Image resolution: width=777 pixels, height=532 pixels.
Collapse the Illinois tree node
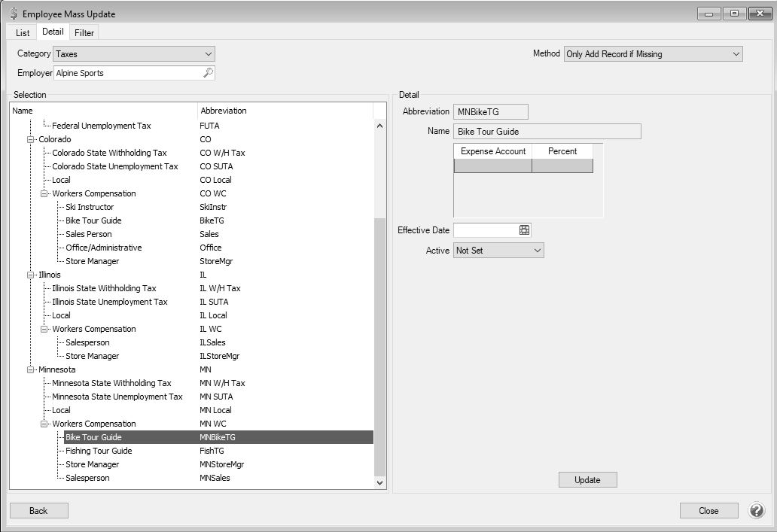(31, 275)
